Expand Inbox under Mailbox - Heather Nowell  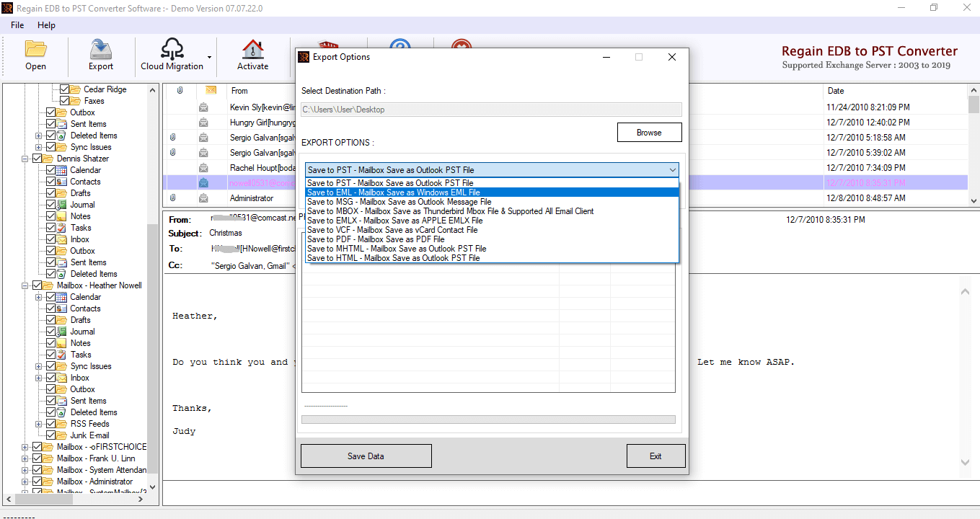click(x=39, y=378)
